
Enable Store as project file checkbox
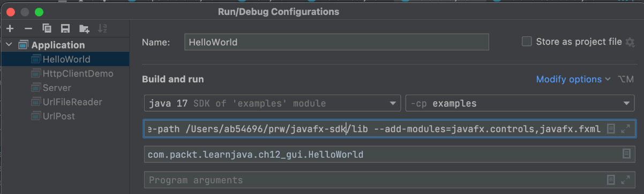(527, 42)
